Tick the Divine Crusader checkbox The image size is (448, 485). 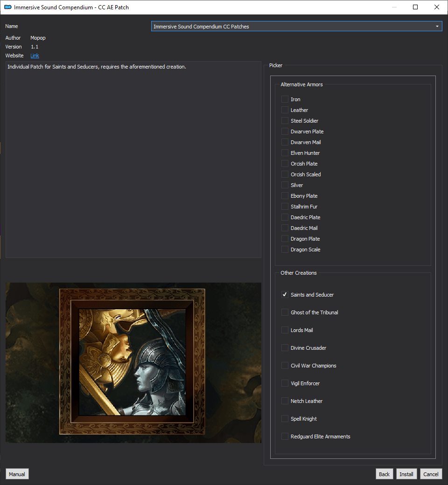285,348
